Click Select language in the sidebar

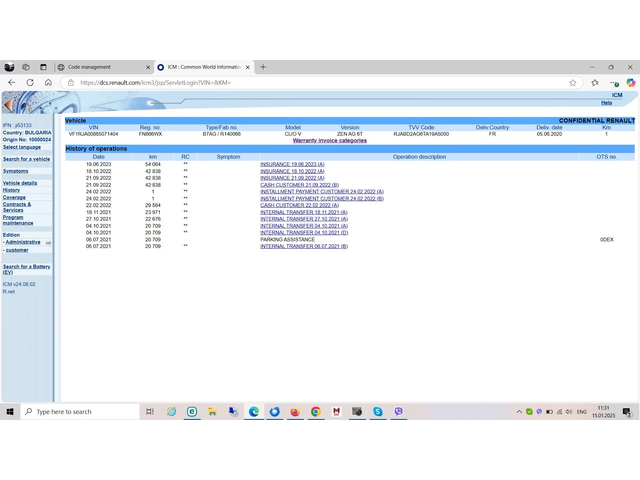[22, 147]
